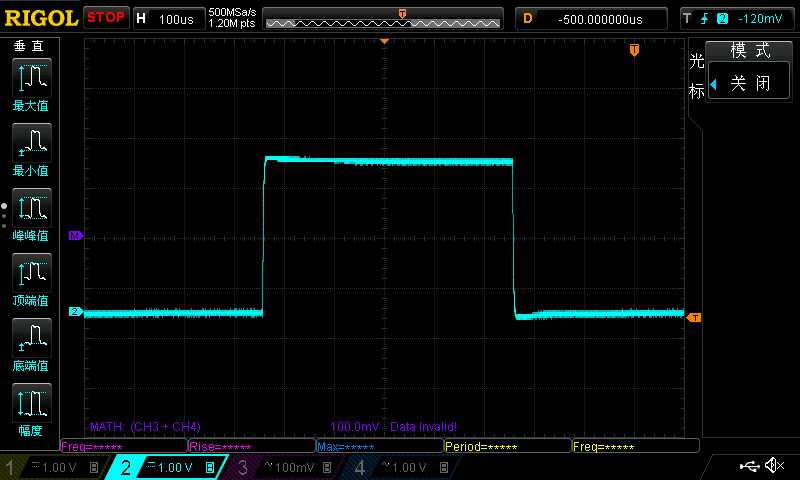Click the waveform memory position bar
This screenshot has height=480, width=800.
[x=383, y=18]
